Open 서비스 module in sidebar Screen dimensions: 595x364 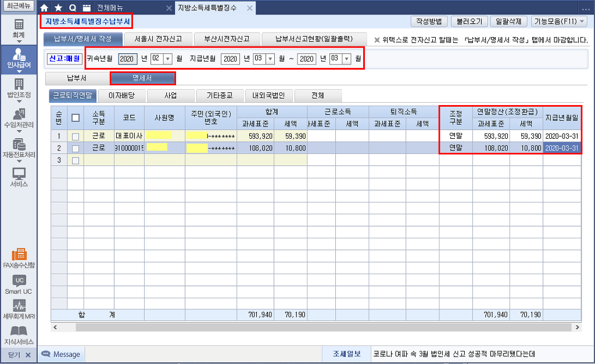point(19,178)
